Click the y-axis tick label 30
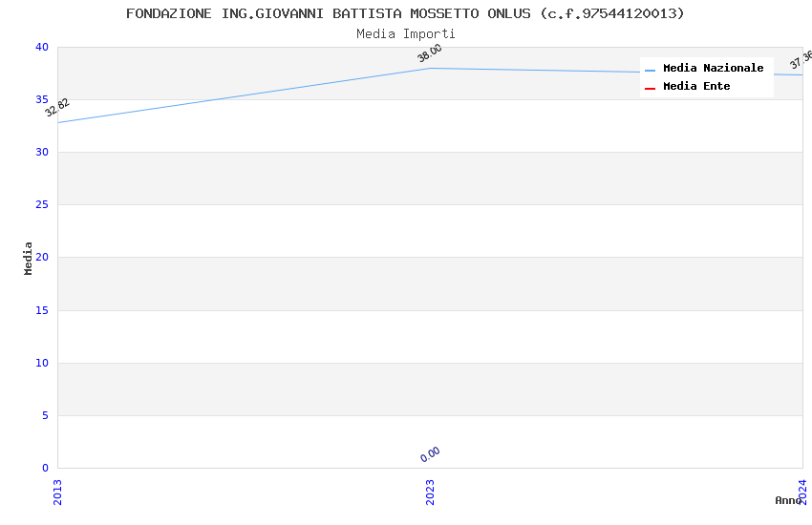 coord(42,152)
